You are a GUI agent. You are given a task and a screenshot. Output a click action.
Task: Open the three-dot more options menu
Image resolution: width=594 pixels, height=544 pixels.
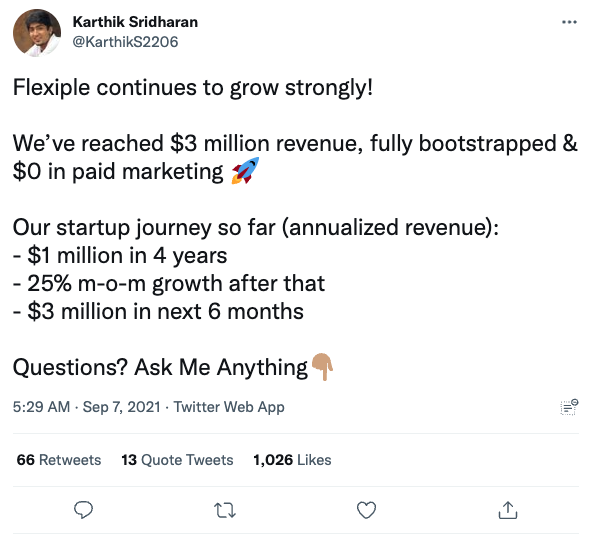569,22
